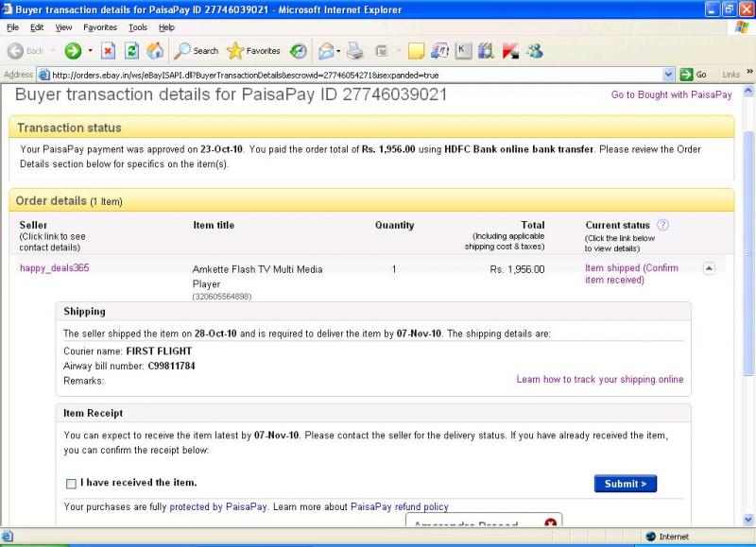Click the green Forward arrow icon
This screenshot has height=547, width=756.
pos(73,51)
